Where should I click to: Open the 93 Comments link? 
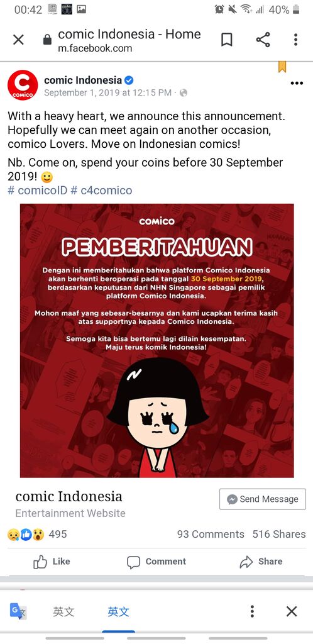point(211,534)
